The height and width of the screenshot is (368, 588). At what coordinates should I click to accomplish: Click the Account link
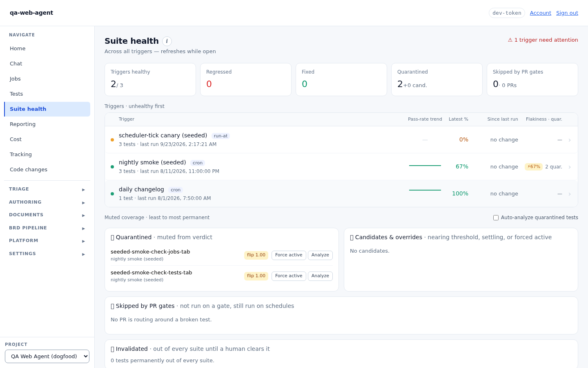coord(540,13)
